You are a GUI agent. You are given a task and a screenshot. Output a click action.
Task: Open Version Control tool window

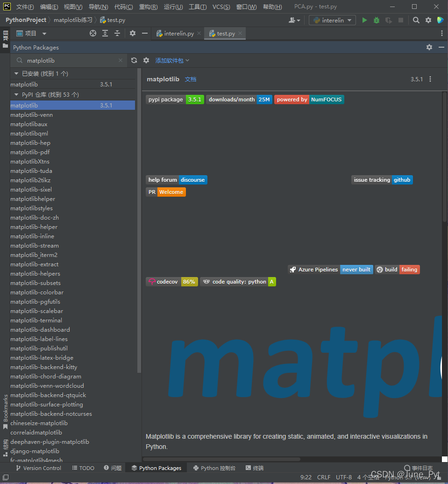pyautogui.click(x=39, y=468)
